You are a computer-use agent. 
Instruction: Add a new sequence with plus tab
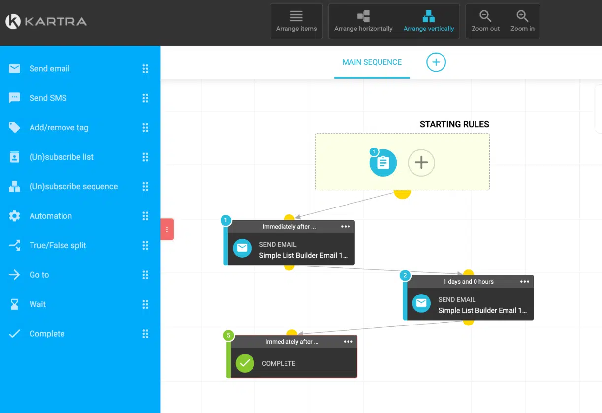point(436,62)
